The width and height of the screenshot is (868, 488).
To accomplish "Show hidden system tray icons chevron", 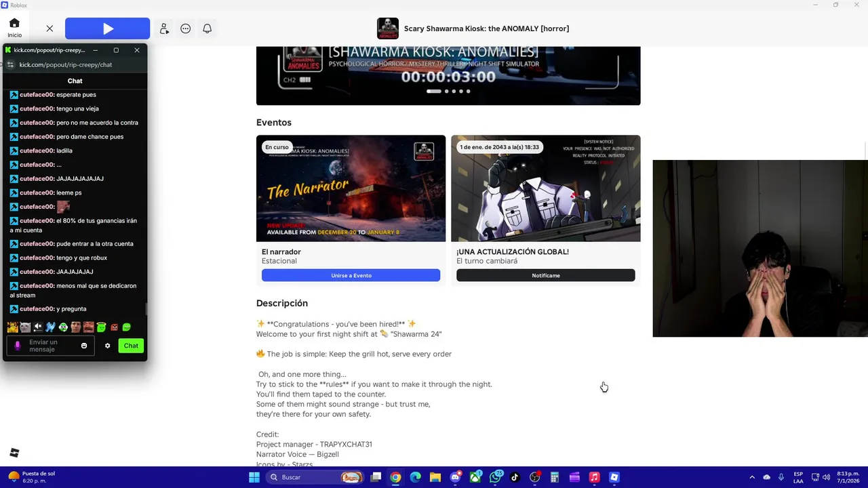I will 751,477.
